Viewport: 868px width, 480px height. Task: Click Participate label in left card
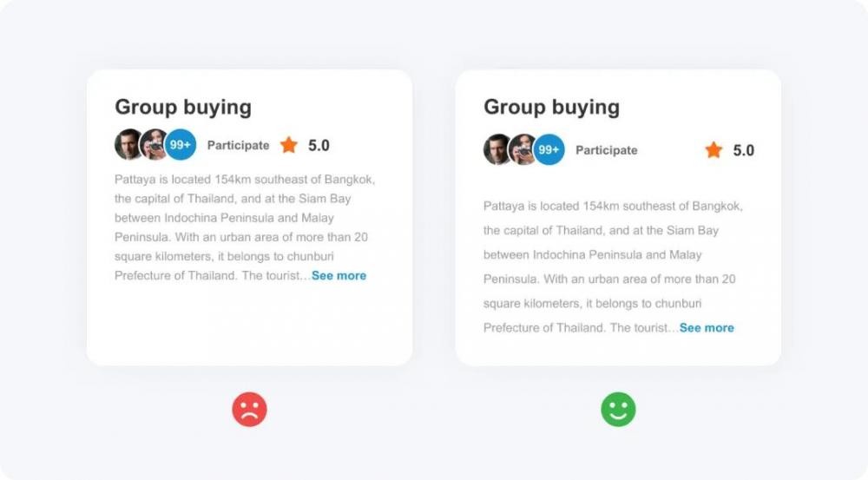click(x=238, y=145)
